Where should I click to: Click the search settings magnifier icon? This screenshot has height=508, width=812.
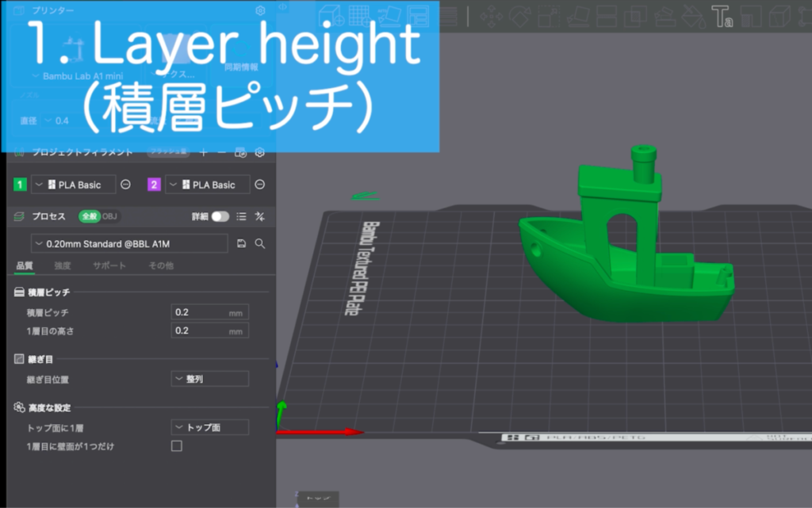point(259,243)
